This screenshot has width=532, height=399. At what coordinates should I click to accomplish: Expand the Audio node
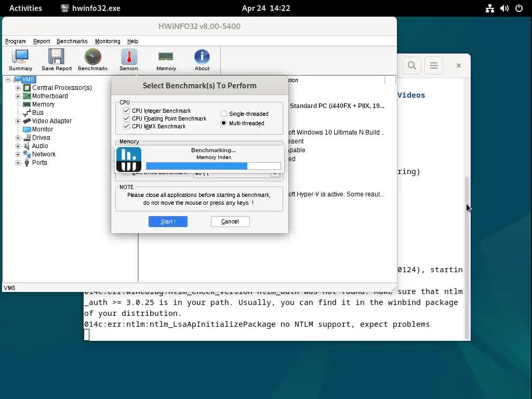pos(18,146)
